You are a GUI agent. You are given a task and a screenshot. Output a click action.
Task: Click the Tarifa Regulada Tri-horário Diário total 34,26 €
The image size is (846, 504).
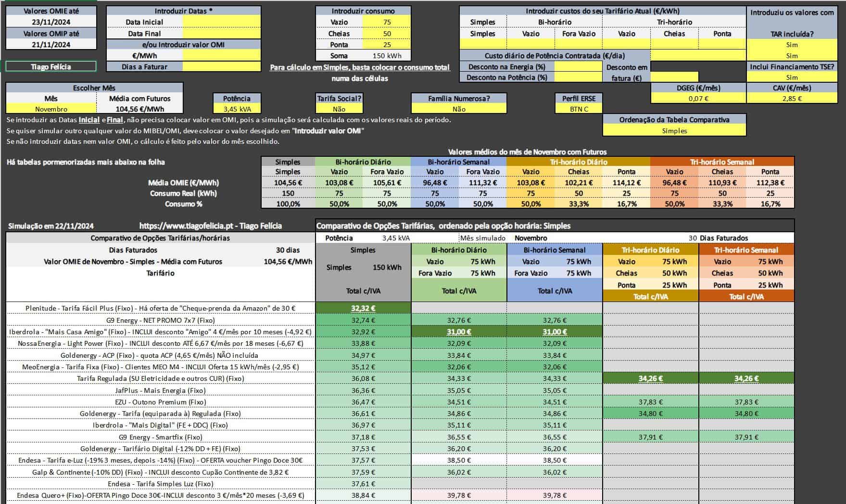coord(650,378)
